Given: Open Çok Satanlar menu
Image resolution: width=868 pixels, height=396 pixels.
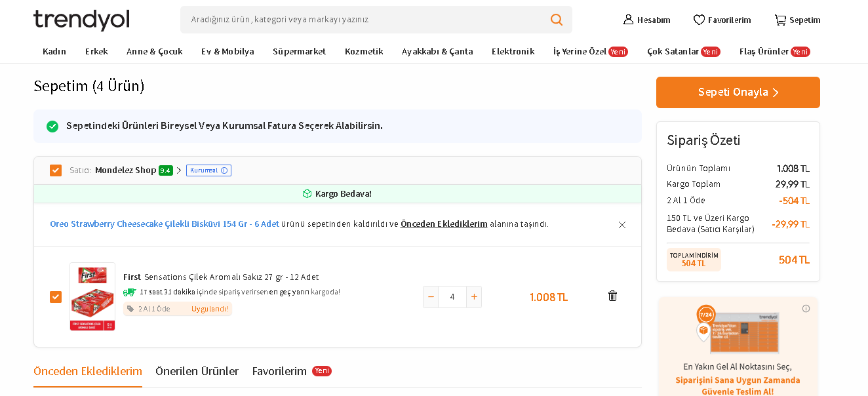Looking at the screenshot, I should [x=684, y=51].
